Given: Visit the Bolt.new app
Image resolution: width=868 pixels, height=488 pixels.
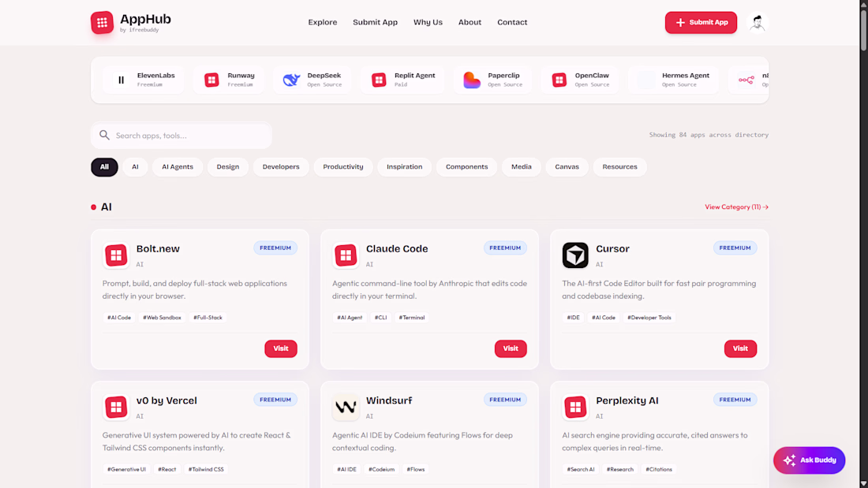Looking at the screenshot, I should [x=281, y=348].
